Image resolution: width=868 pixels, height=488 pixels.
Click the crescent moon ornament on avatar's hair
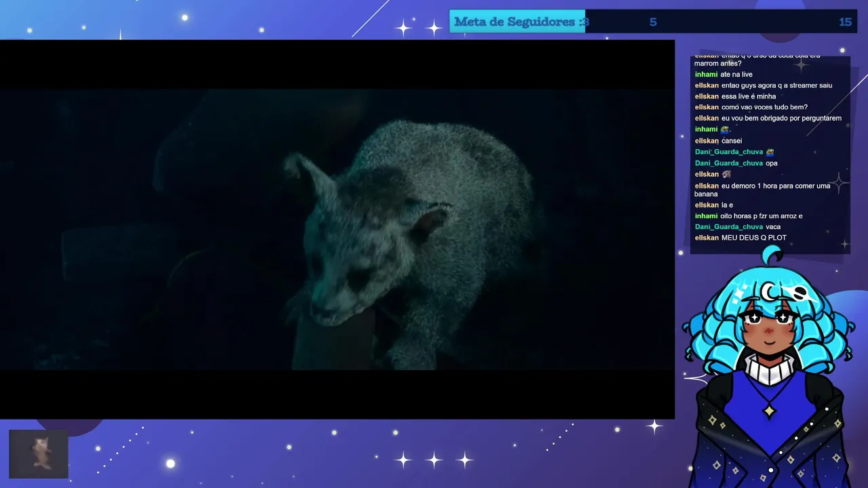coord(770,291)
